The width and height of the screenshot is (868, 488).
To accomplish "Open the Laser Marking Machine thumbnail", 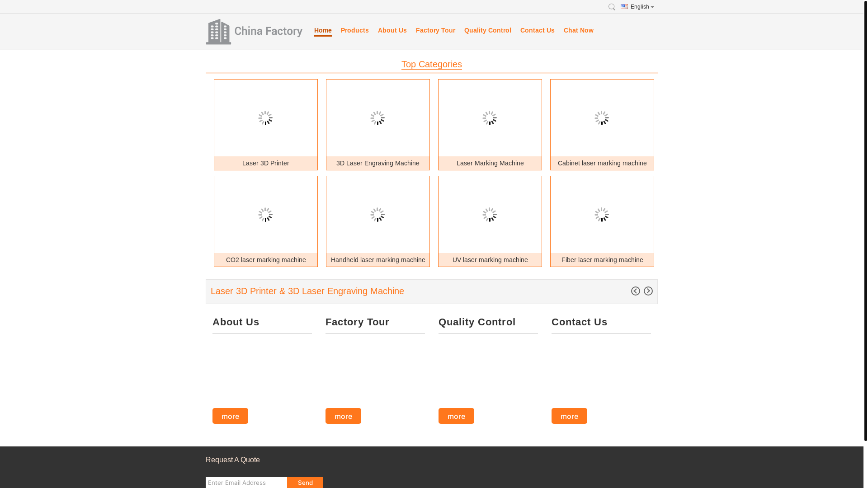I will [x=490, y=118].
